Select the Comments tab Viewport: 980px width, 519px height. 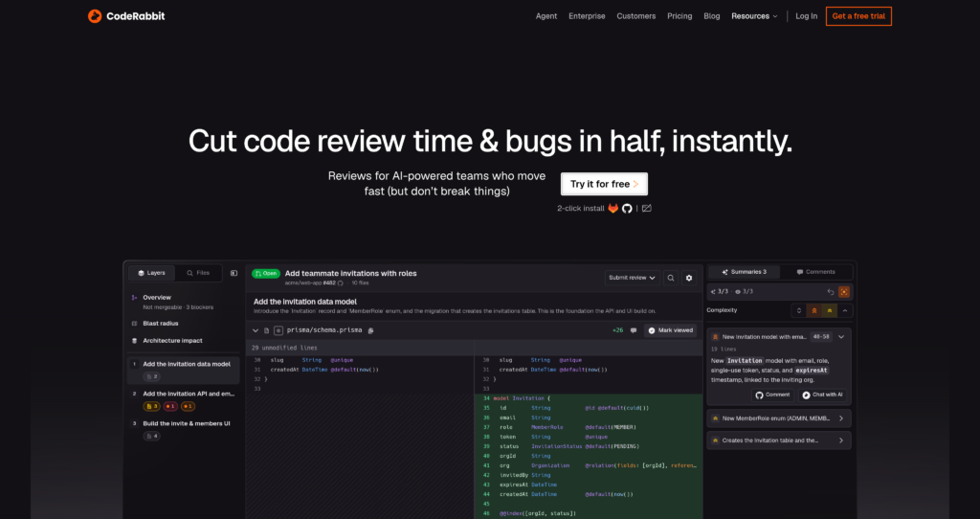(815, 272)
